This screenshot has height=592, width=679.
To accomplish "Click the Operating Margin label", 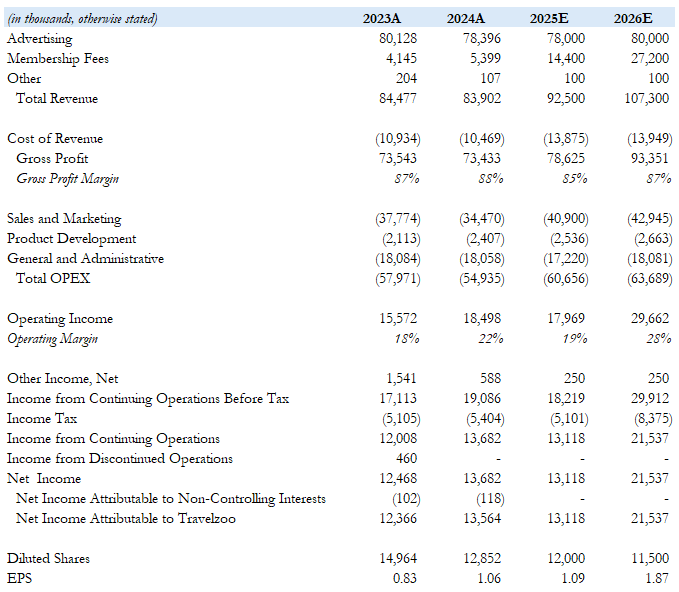I will (52, 339).
